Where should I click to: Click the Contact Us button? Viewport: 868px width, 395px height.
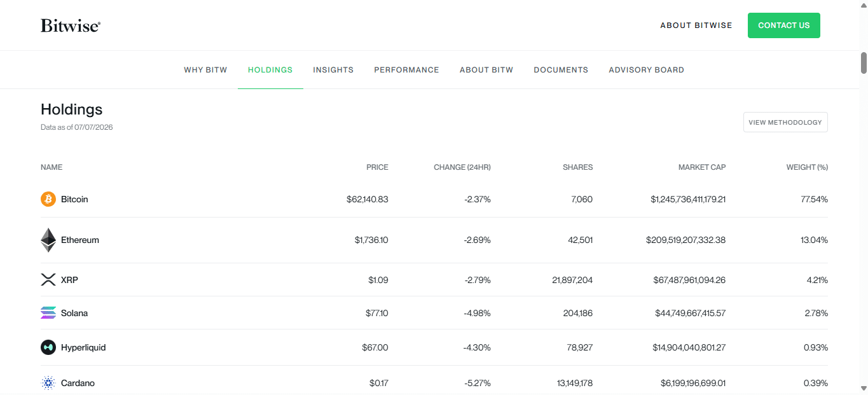pos(784,25)
